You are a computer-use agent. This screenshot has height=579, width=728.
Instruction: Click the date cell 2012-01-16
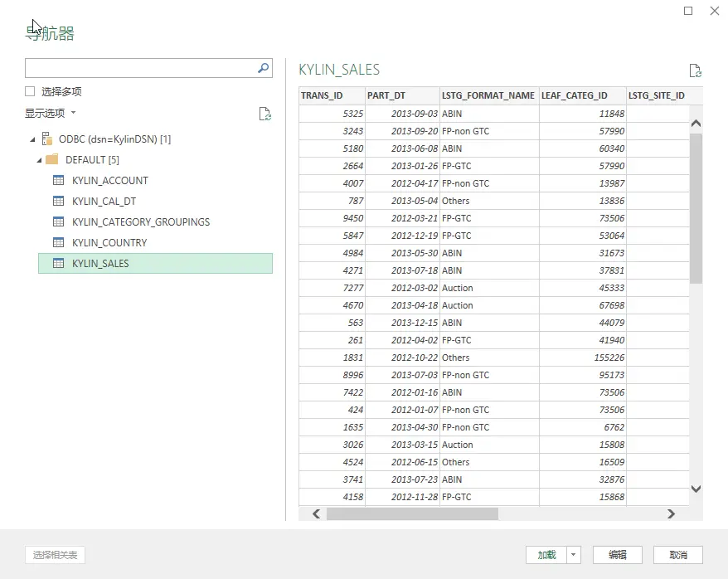pos(402,392)
